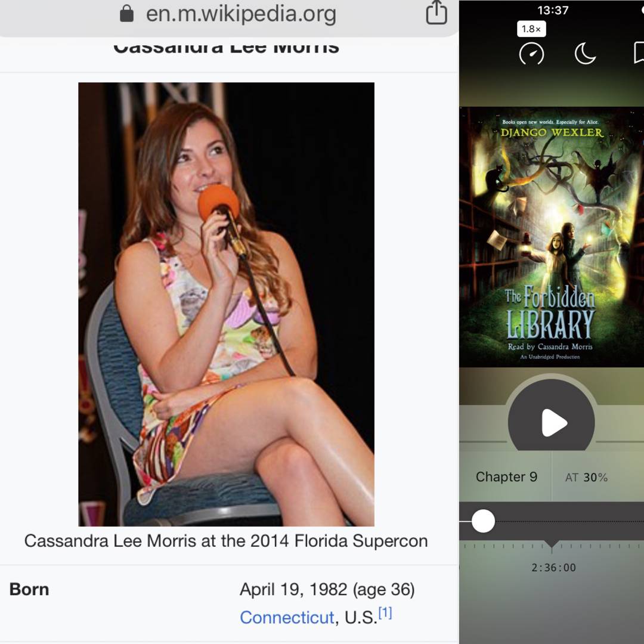Click the chapter progress slider knob
The height and width of the screenshot is (644, 644).
pyautogui.click(x=483, y=521)
